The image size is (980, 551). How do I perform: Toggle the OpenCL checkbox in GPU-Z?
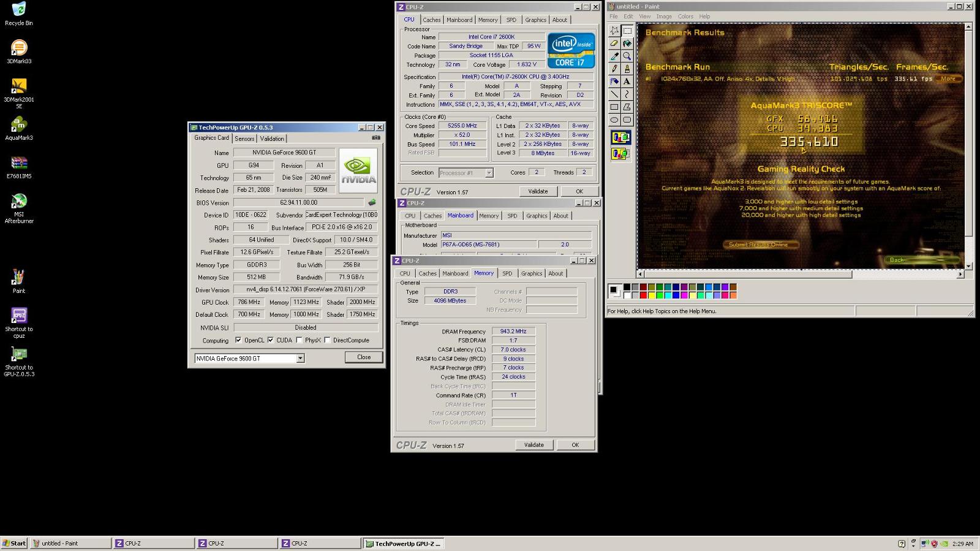click(238, 340)
